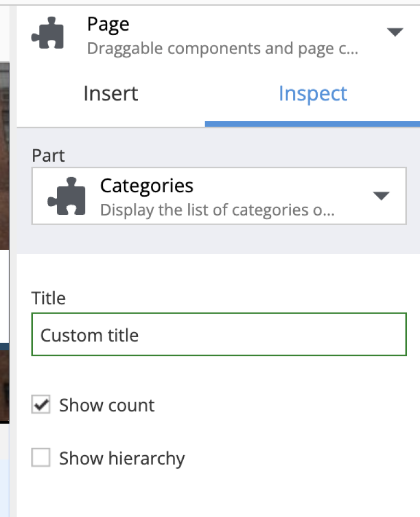
Task: Uncheck the Show count checkbox
Action: pyautogui.click(x=40, y=404)
